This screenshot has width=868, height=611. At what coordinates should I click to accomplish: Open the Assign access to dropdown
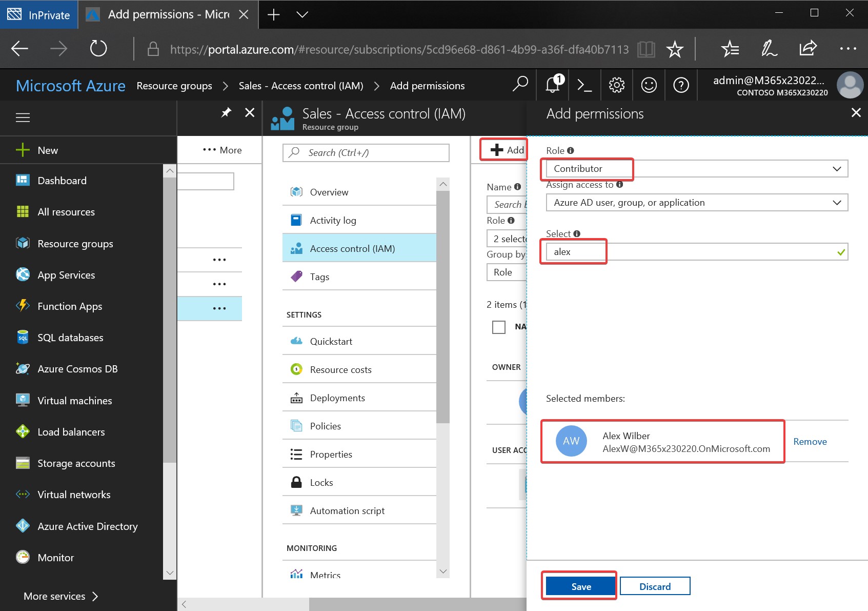point(697,202)
